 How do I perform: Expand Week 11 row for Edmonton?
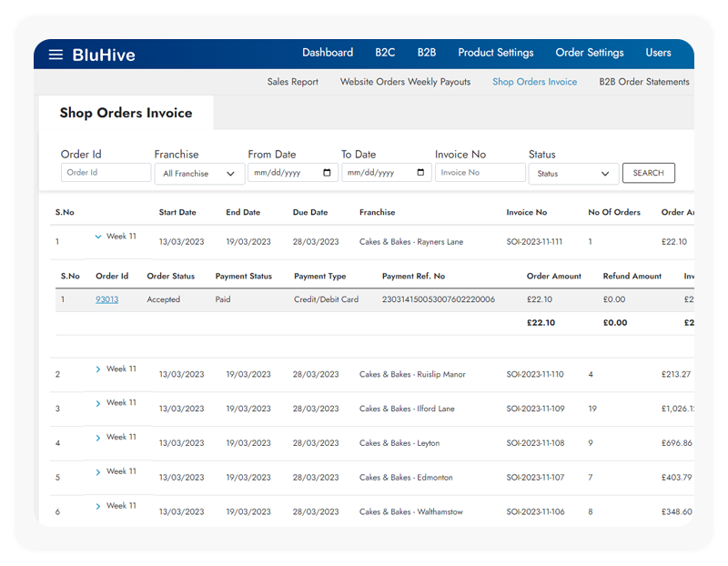[98, 472]
